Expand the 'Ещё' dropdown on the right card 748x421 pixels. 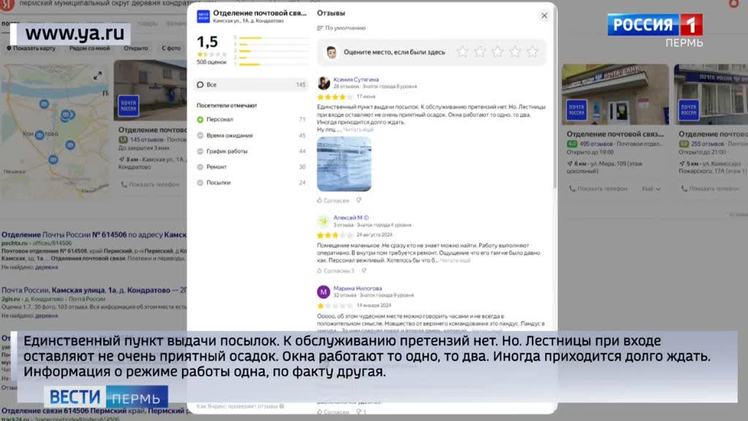651,189
